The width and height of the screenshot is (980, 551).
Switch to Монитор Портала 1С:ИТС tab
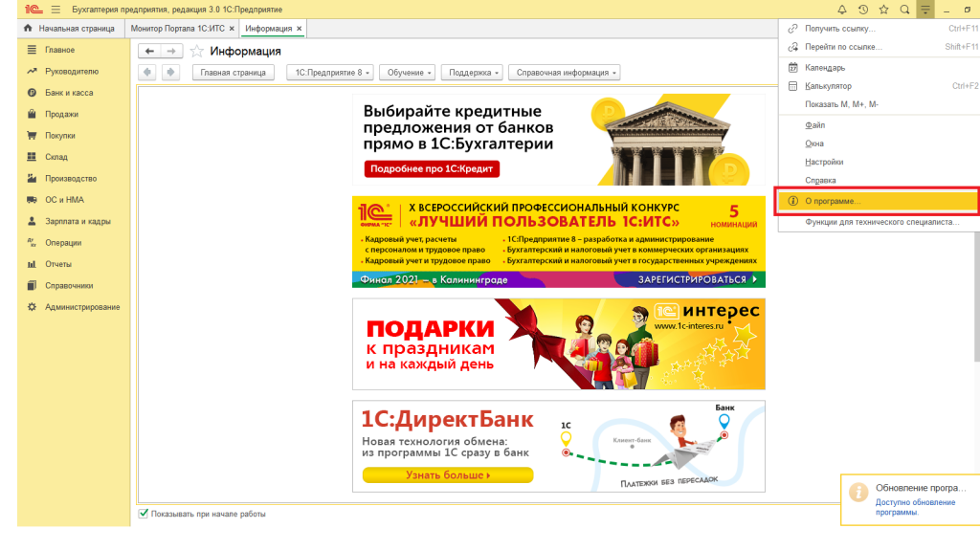click(x=176, y=29)
